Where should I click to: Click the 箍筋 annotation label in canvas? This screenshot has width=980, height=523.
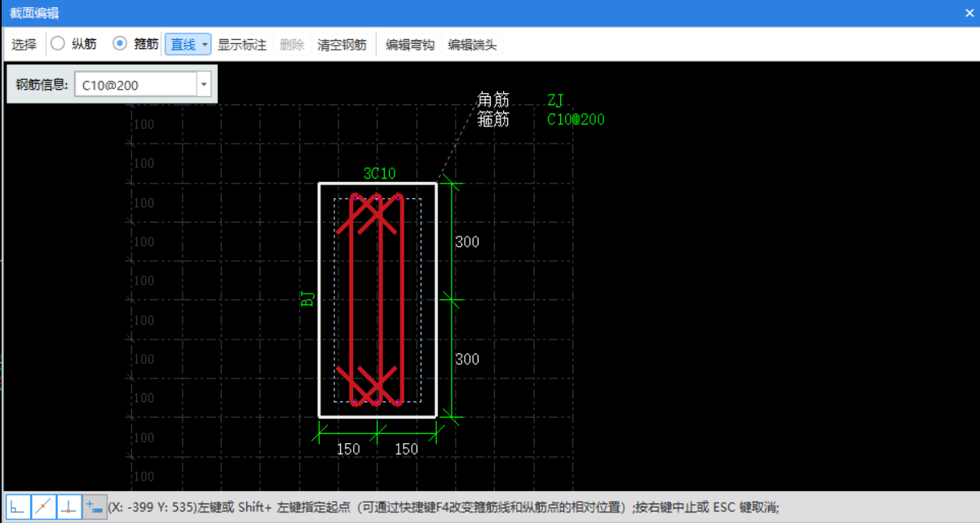(493, 119)
